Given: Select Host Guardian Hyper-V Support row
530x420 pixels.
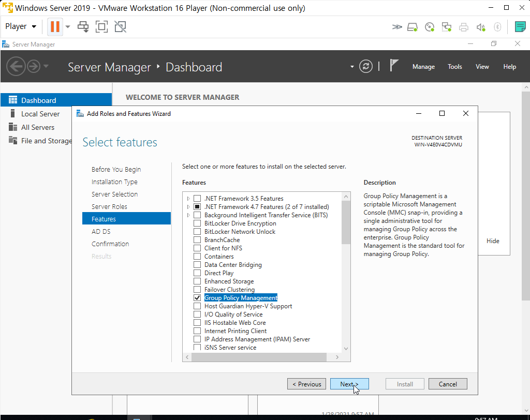Looking at the screenshot, I should 248,306.
